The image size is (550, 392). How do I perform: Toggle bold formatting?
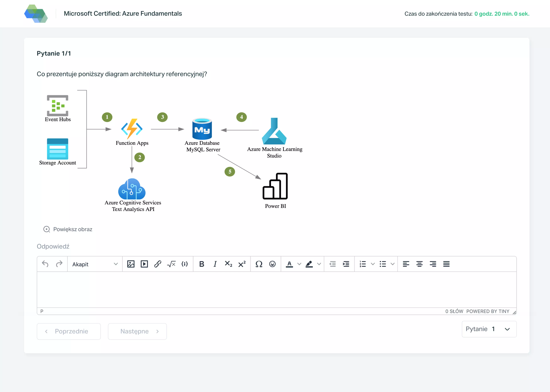(x=202, y=264)
